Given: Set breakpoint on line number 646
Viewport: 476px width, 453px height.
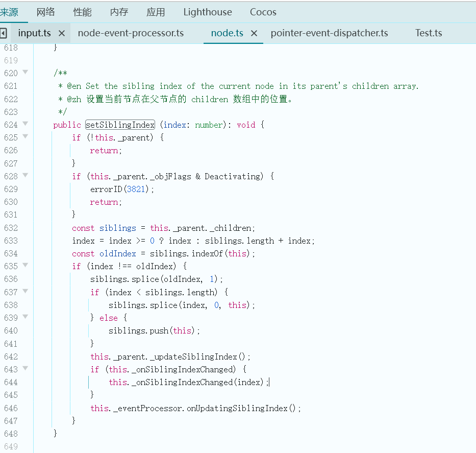Looking at the screenshot, I should 11,409.
